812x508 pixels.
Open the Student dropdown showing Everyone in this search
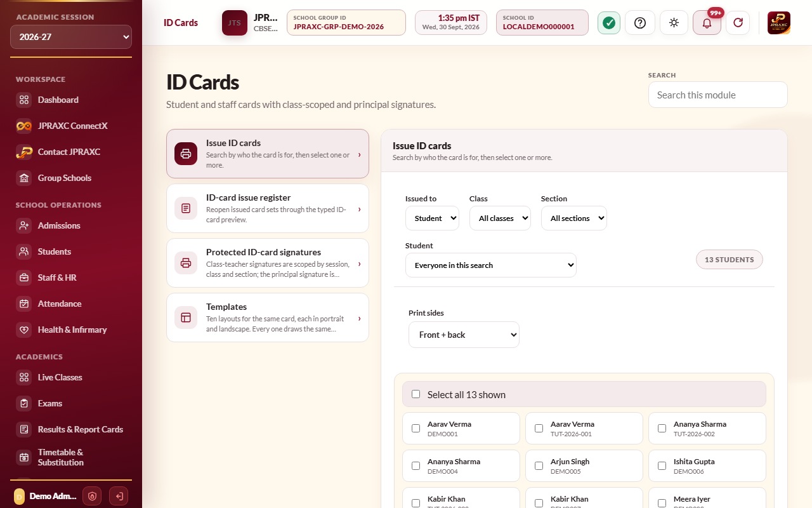pos(491,265)
